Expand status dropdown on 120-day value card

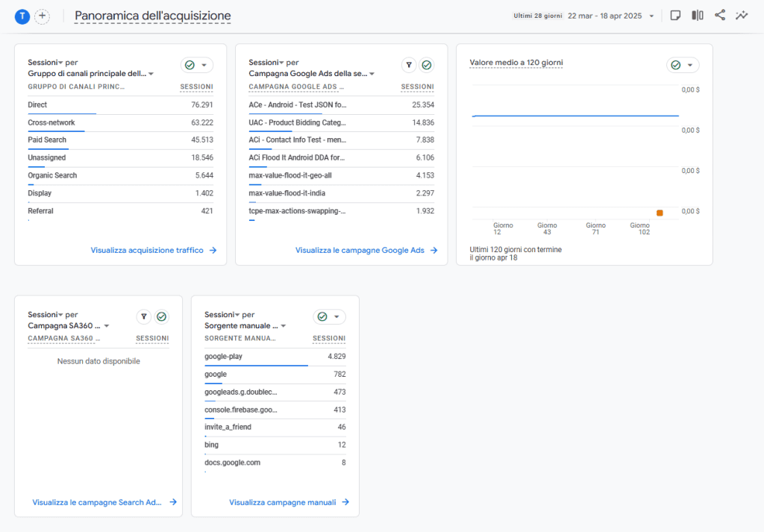click(x=690, y=65)
